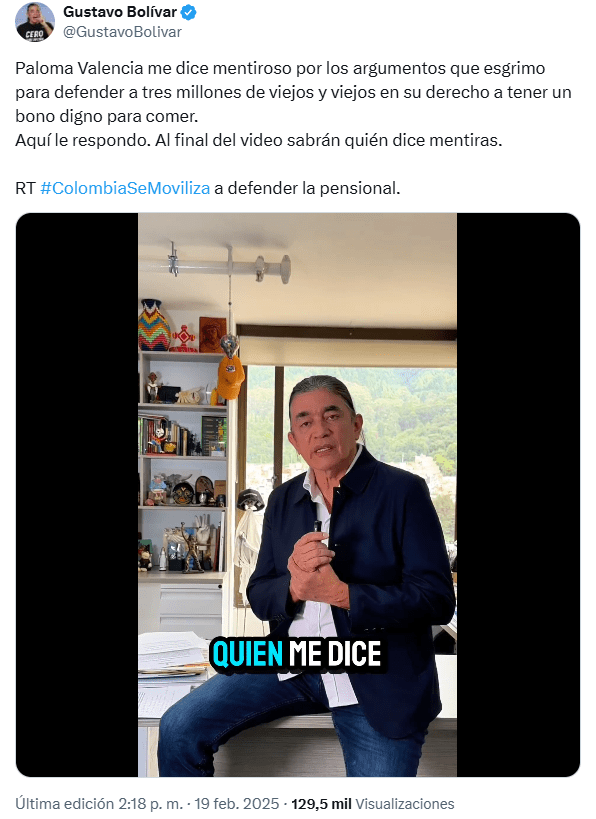596x819 pixels.
Task: Open the #ColombiaSeMoviliza hashtag
Action: 125,188
